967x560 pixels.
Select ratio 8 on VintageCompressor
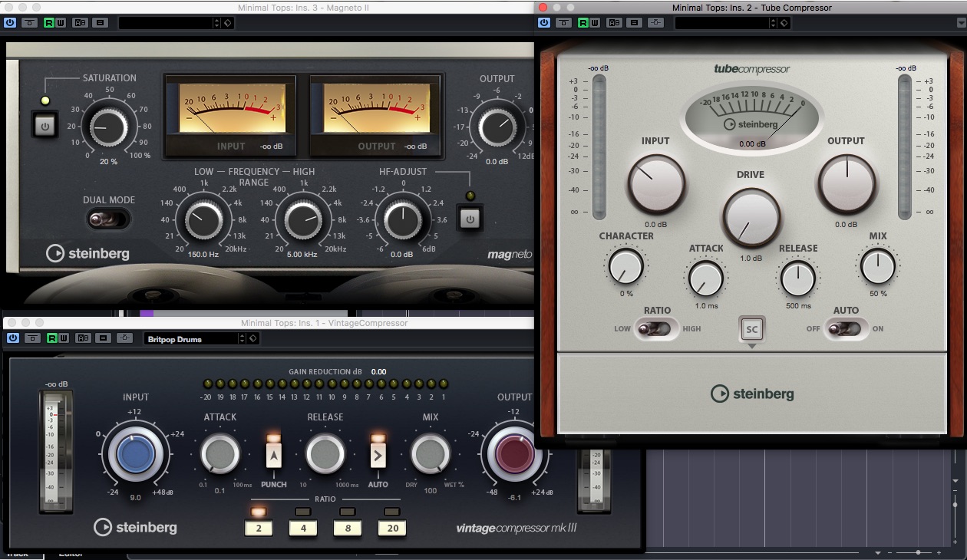pyautogui.click(x=348, y=528)
